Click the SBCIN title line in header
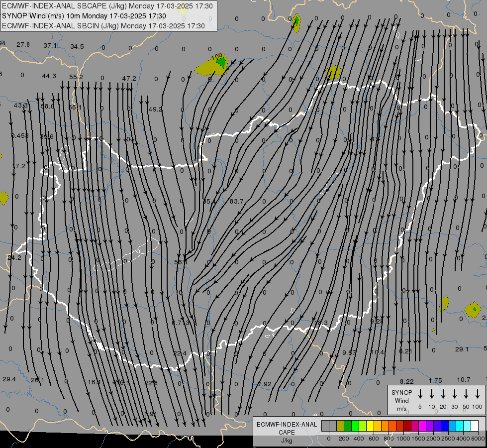This screenshot has height=448, width=487. pyautogui.click(x=103, y=26)
